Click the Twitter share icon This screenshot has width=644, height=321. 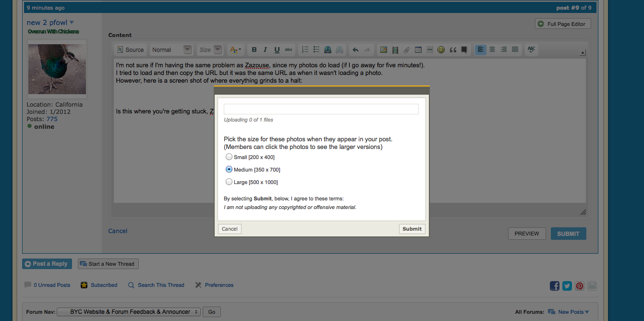[567, 286]
